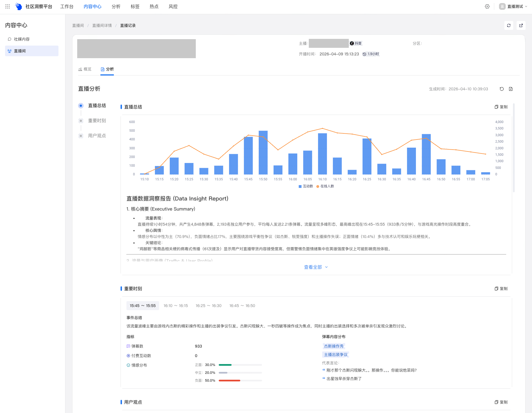Click the 负面 sentiment progress bar
The height and width of the screenshot is (413, 532).
[240, 381]
